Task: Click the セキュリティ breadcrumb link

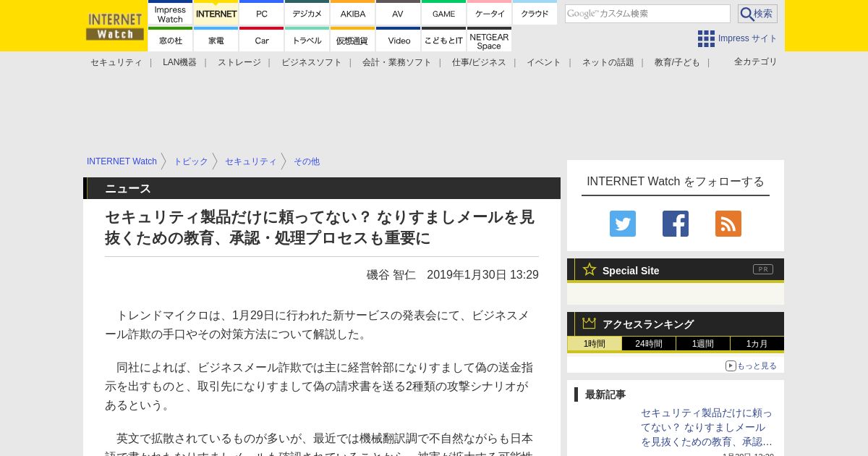Action: (251, 161)
